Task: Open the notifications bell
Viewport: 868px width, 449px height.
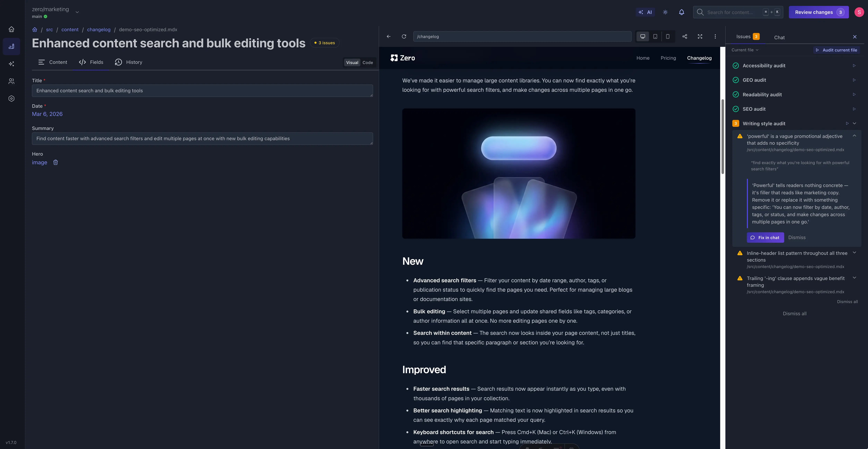Action: (681, 12)
